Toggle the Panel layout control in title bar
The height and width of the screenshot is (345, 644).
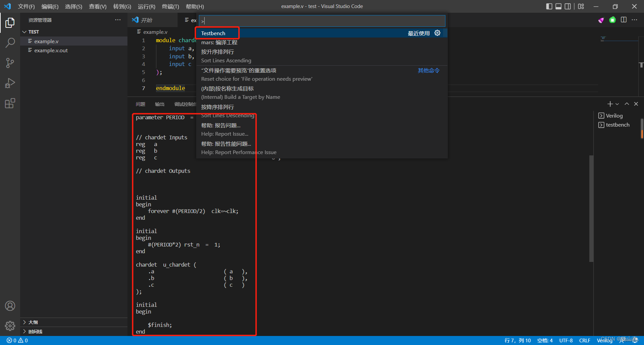click(558, 6)
